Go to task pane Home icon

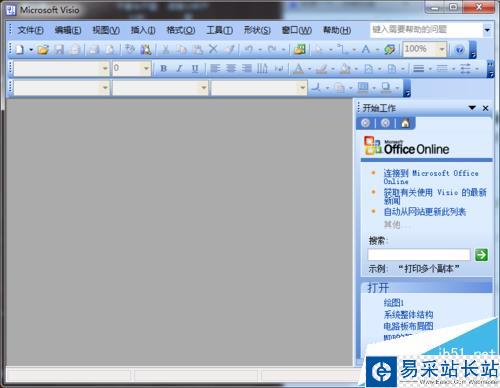click(x=405, y=123)
